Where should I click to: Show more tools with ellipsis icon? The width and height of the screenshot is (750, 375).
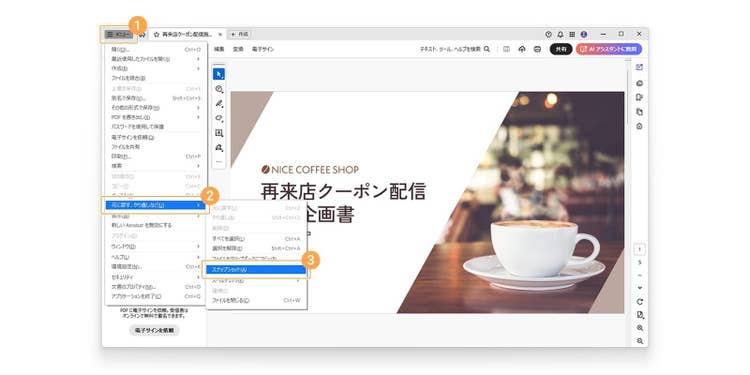point(219,162)
